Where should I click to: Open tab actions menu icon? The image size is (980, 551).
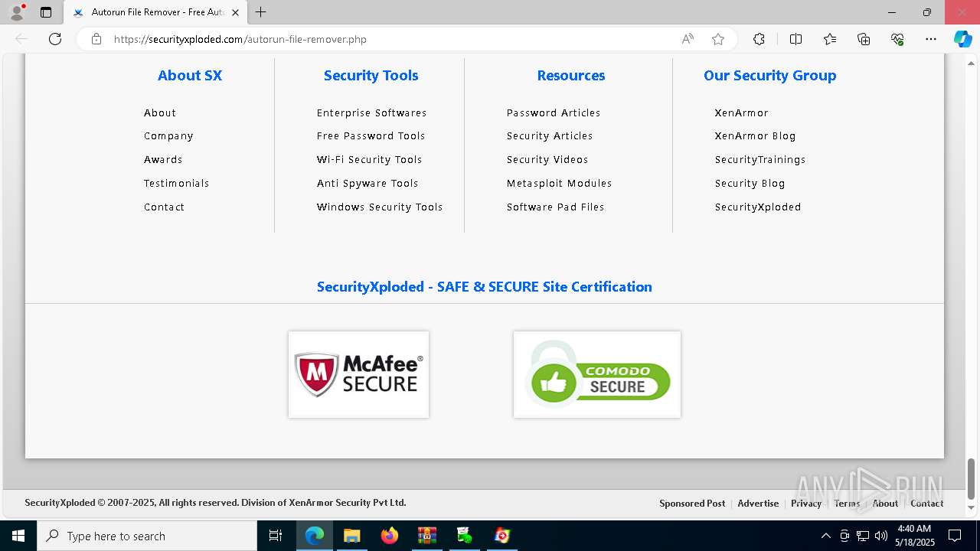[46, 12]
